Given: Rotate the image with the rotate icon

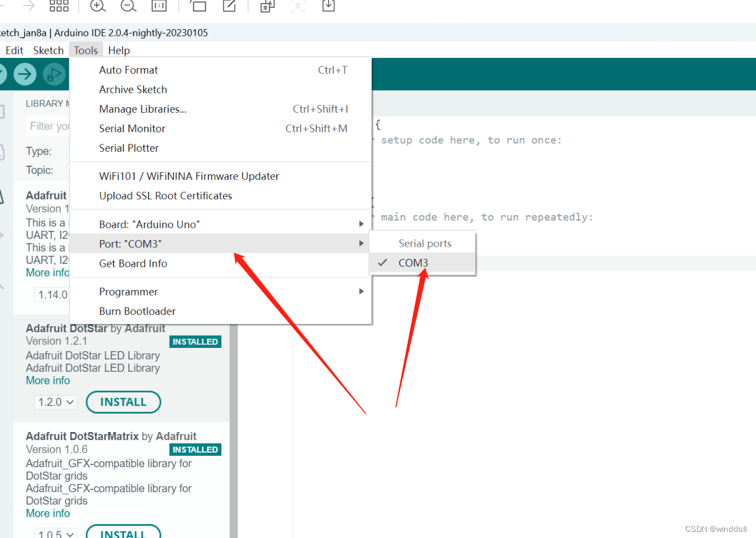Looking at the screenshot, I should 198,6.
